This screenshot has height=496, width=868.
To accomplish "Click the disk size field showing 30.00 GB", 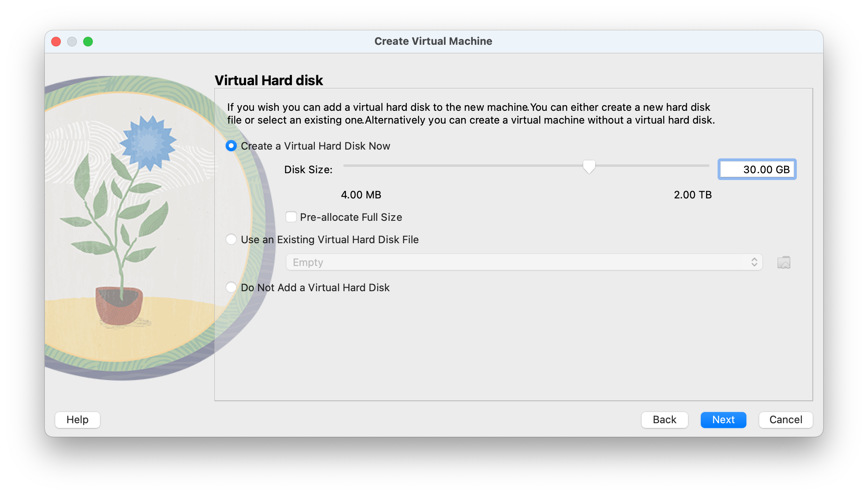I will pos(757,169).
